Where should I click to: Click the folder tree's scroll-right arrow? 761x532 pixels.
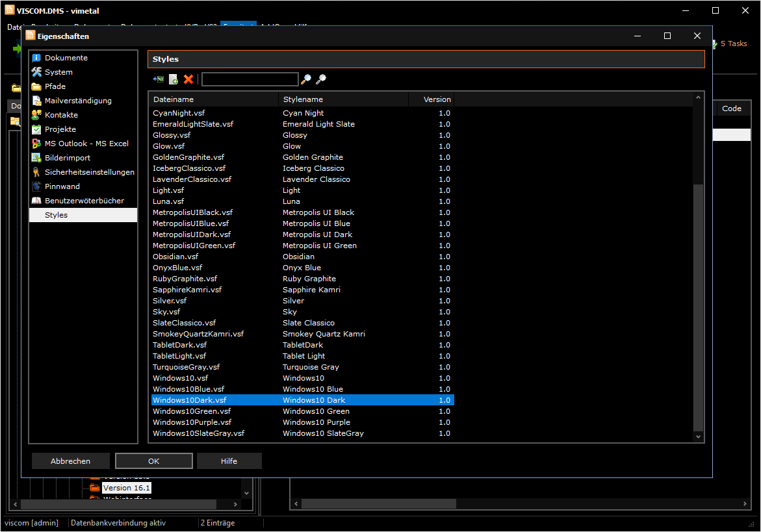235,504
